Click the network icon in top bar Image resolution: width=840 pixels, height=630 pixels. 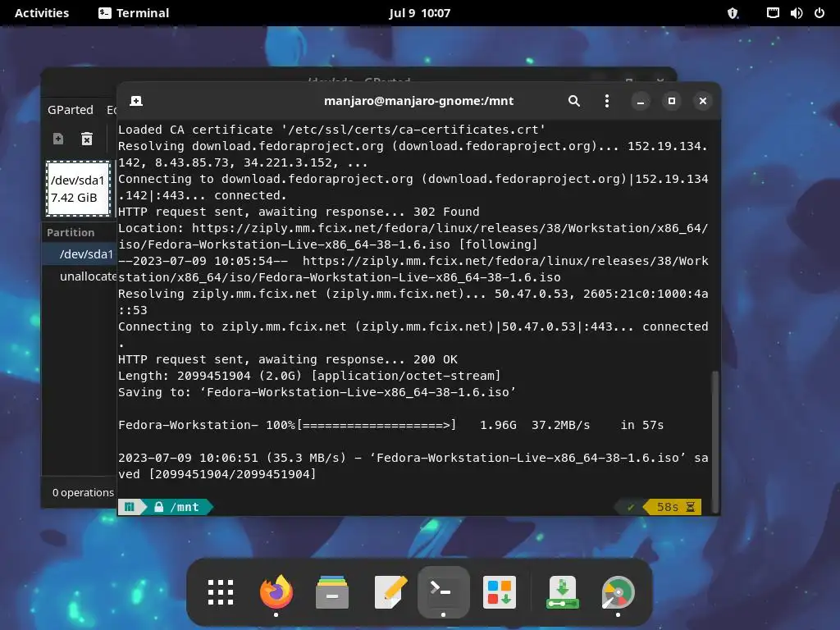(x=773, y=13)
